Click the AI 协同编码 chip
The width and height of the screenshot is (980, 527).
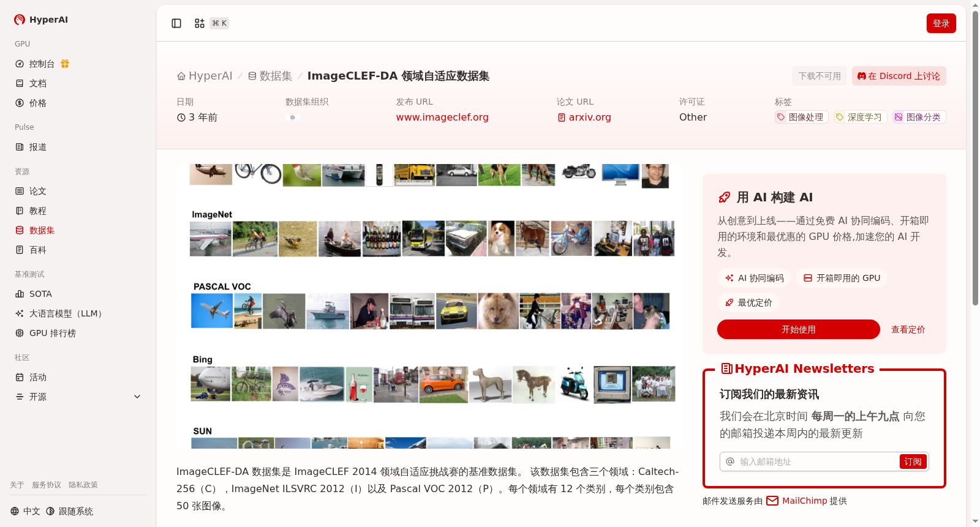pos(754,278)
